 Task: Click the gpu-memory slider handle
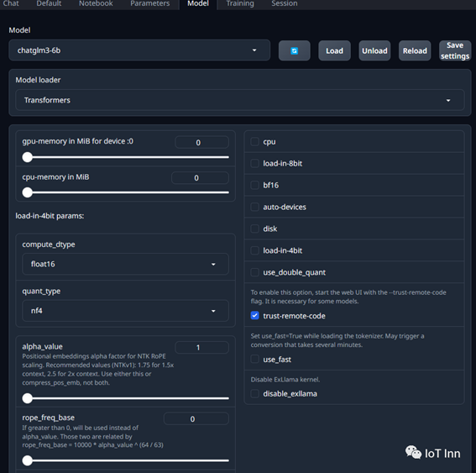(x=28, y=157)
